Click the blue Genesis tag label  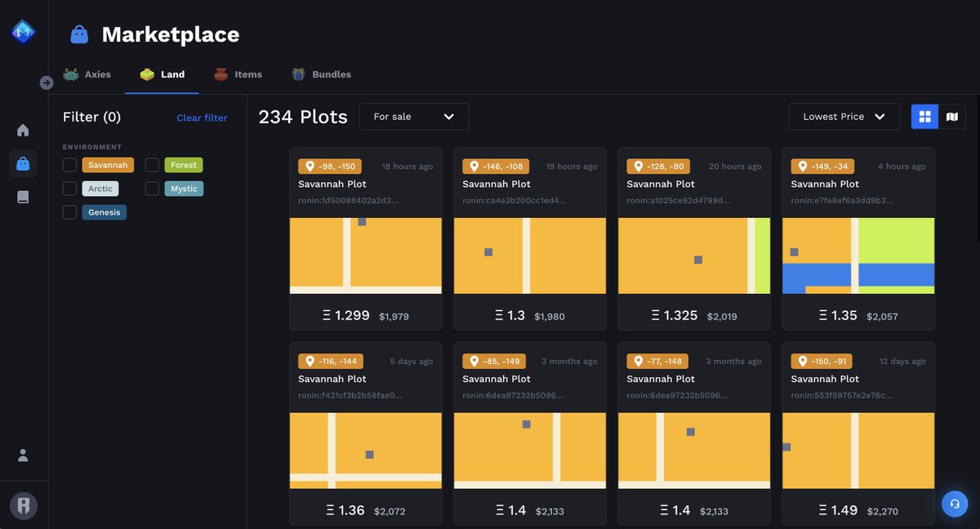pyautogui.click(x=104, y=212)
